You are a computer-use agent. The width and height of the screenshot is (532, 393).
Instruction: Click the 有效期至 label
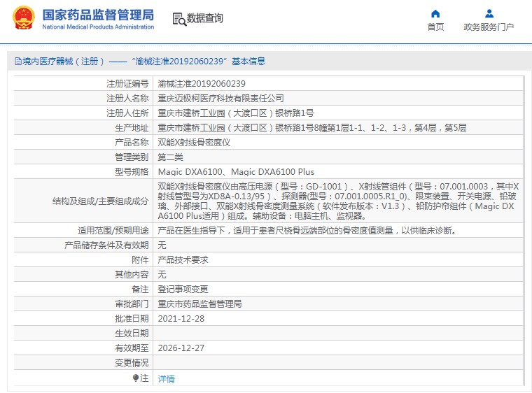[x=132, y=348]
